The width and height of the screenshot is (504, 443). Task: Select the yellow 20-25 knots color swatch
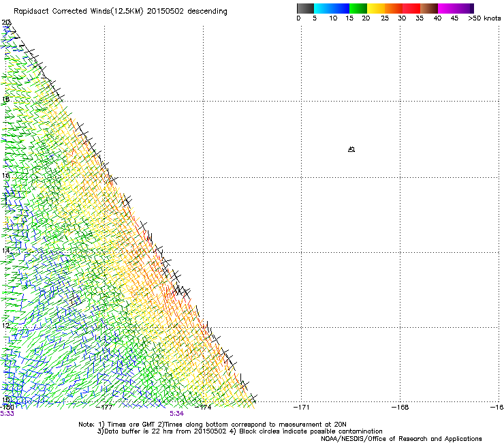tap(376, 8)
